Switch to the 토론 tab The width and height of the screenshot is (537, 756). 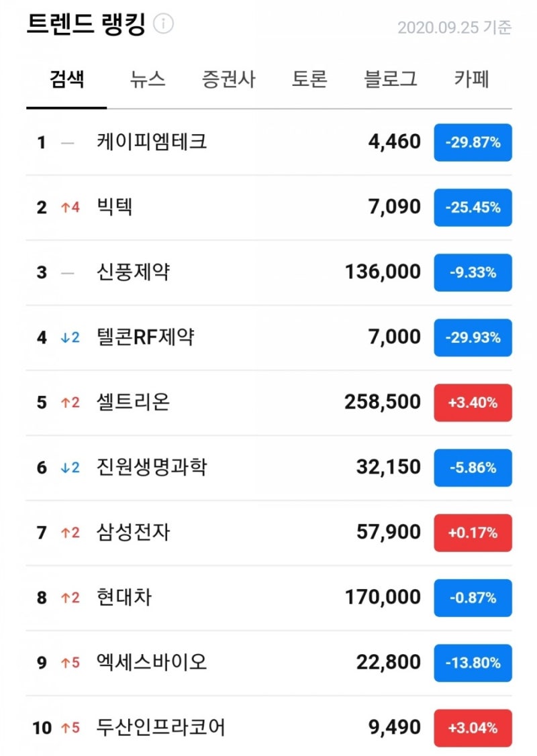pos(310,79)
